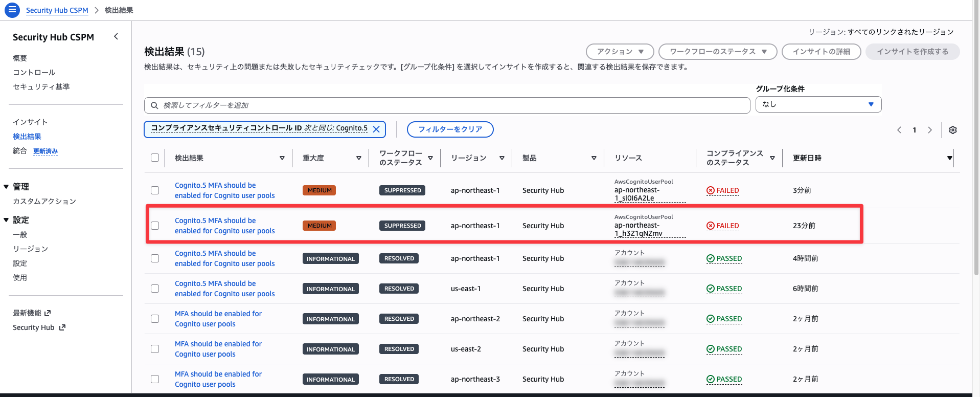Focus the filter search input field
The height and width of the screenshot is (397, 980).
click(447, 105)
